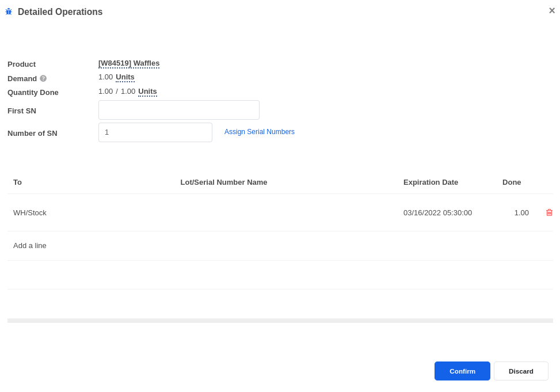560x392 pixels.
Task: Click the Units label next to Demand
Action: tap(125, 77)
